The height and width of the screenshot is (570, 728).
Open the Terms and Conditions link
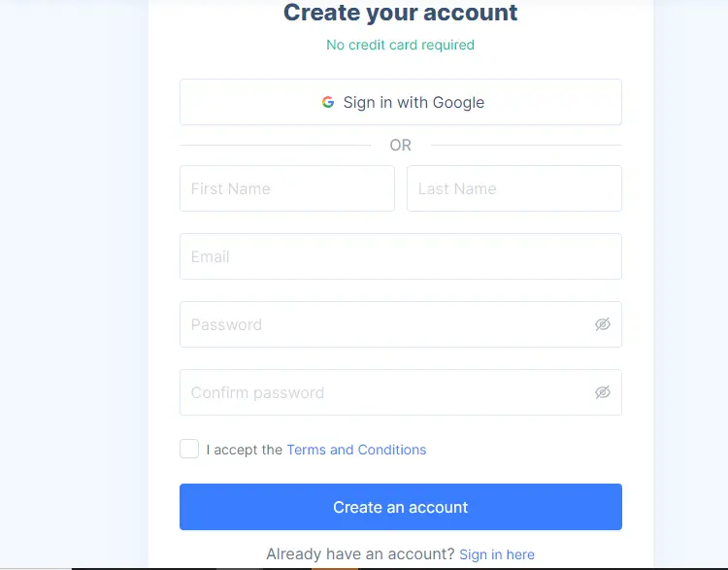coord(356,450)
